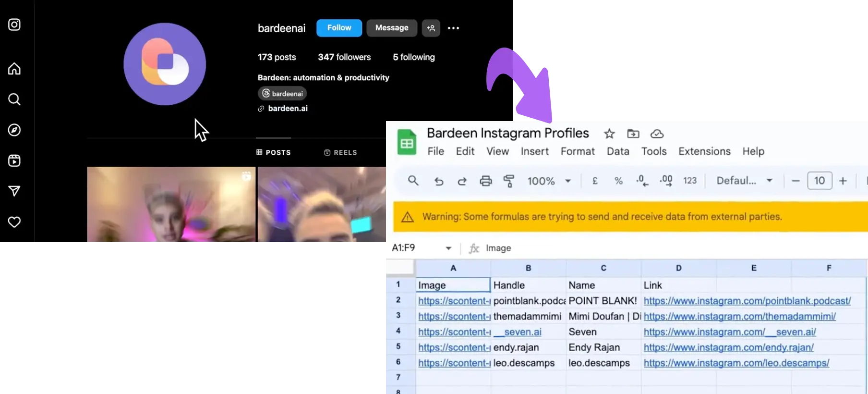Click the Instagram logo in the sidebar
868x394 pixels.
click(14, 25)
